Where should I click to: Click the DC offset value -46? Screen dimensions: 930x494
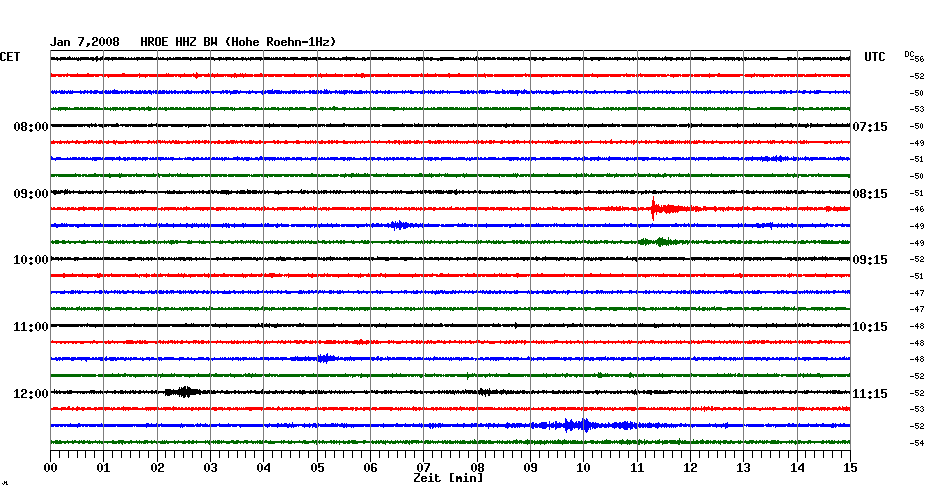(917, 209)
